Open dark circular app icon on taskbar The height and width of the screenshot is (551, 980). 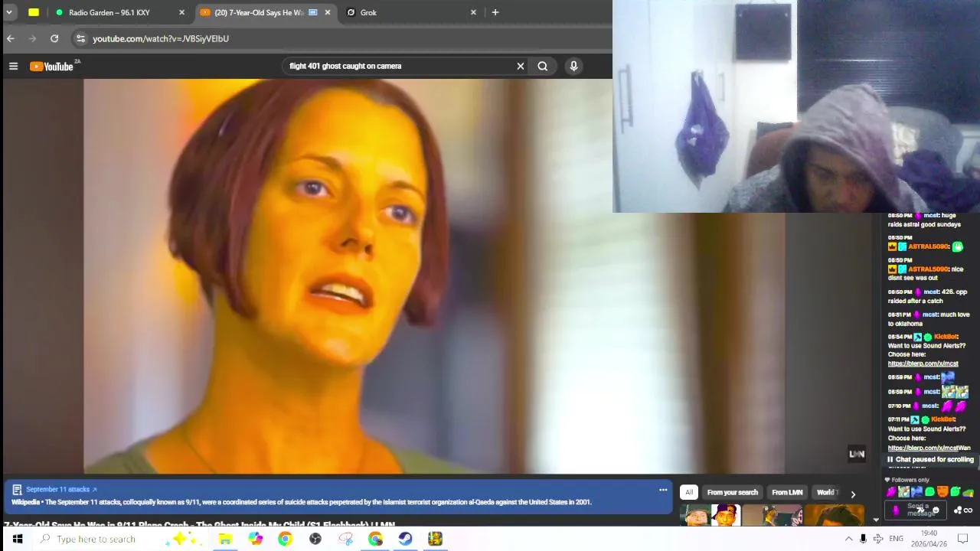click(315, 539)
